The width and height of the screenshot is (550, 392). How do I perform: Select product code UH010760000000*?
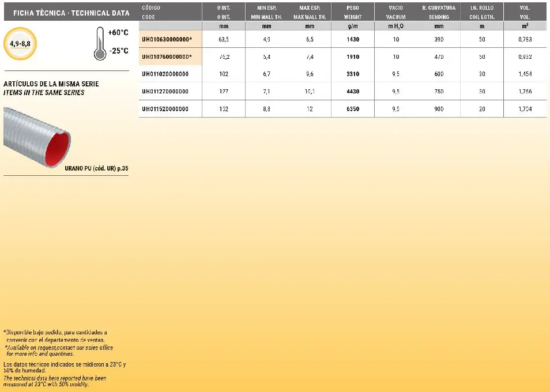click(167, 56)
